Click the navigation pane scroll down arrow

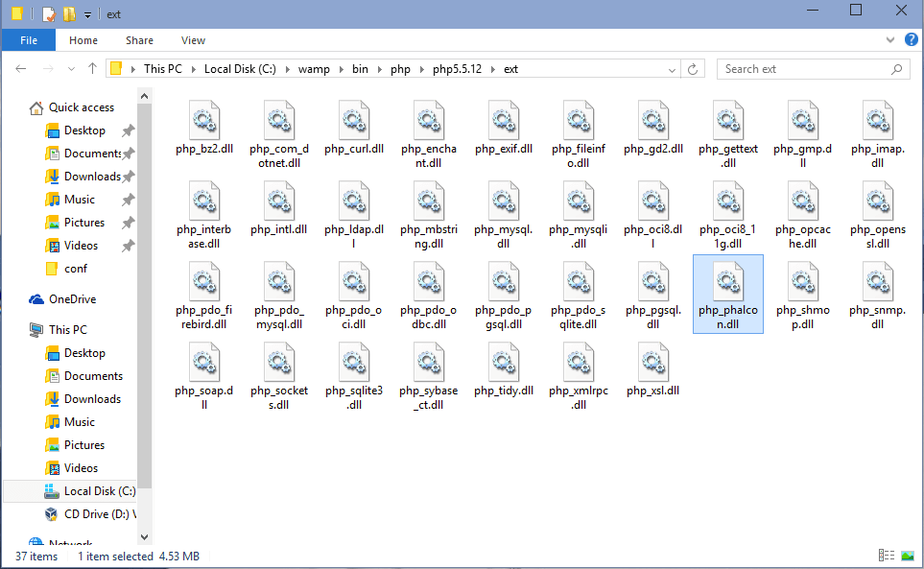145,537
